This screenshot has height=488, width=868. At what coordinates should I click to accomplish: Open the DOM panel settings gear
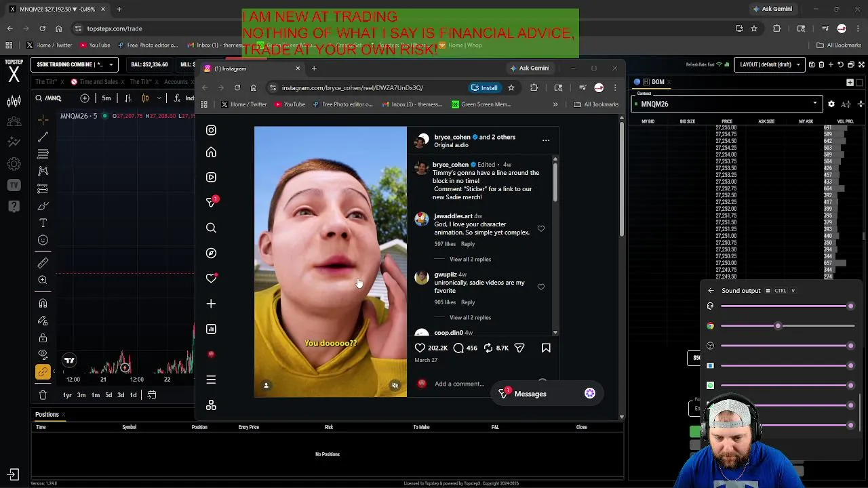[x=831, y=104]
